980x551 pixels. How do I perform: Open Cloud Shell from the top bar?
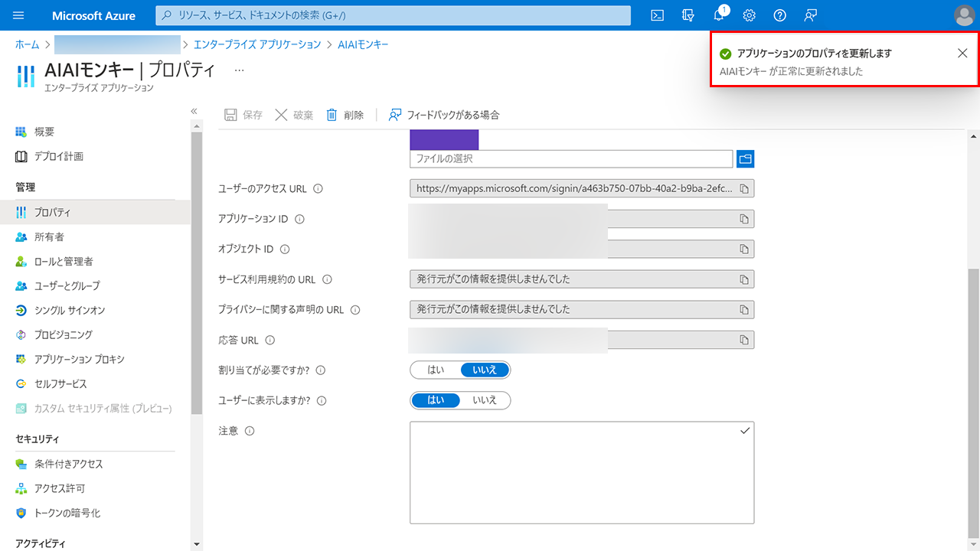pos(657,15)
